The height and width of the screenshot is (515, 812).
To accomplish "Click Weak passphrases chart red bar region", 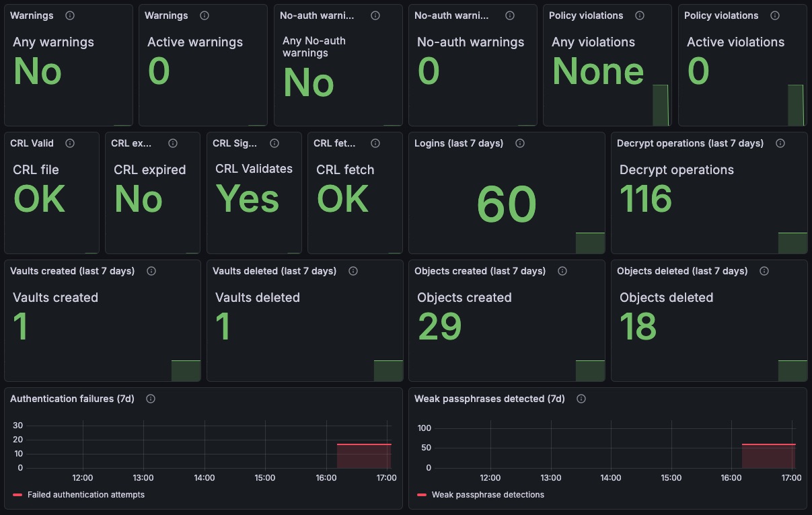I will pos(769,456).
